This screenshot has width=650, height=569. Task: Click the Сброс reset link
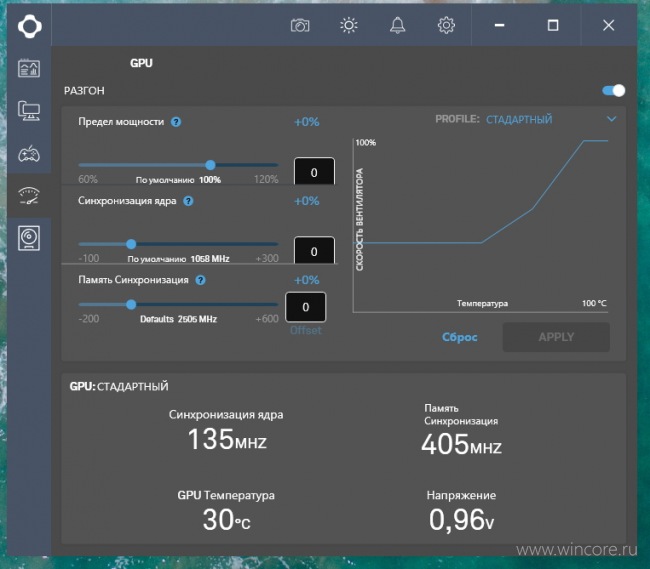click(460, 337)
